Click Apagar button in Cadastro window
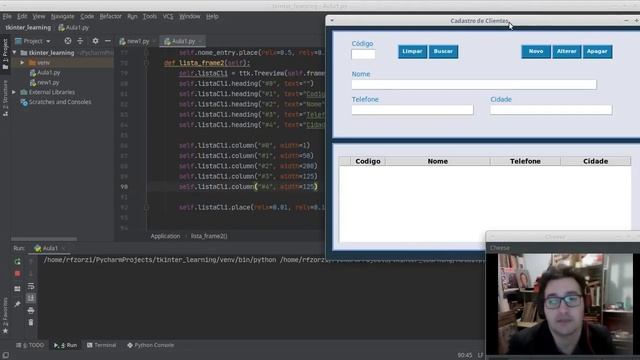 point(597,51)
